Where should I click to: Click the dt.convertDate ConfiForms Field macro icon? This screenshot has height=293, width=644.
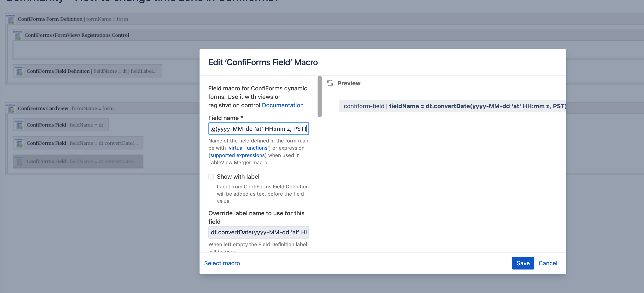coord(19,143)
